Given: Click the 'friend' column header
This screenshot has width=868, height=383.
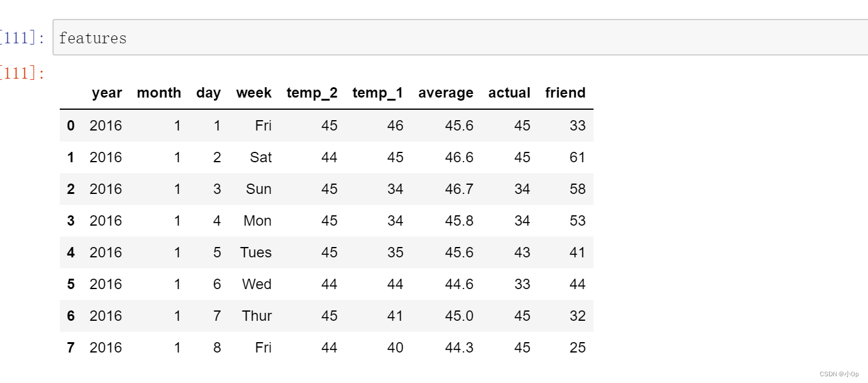Looking at the screenshot, I should [x=565, y=93].
